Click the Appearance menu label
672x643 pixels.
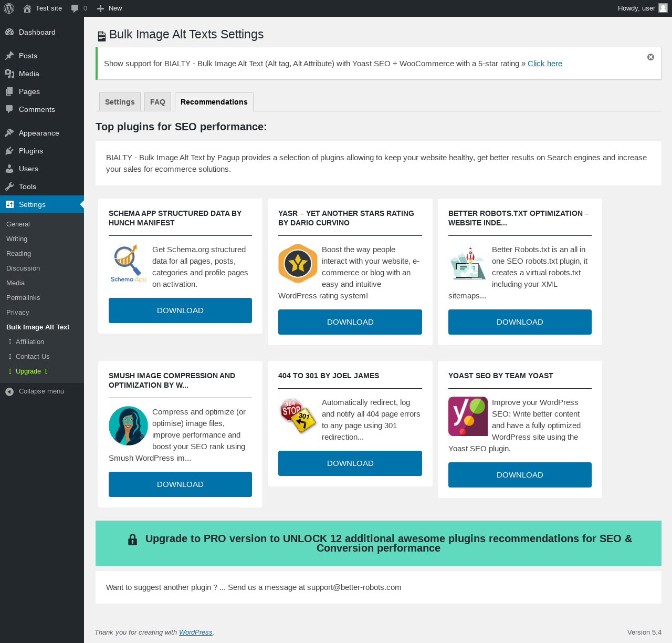[x=39, y=133]
